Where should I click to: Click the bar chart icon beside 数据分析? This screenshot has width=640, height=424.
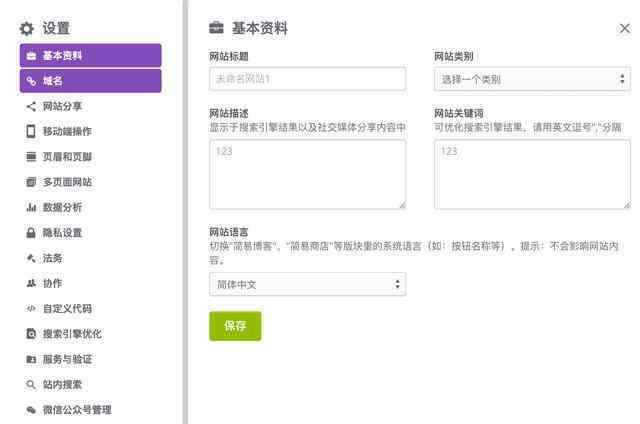[x=31, y=207]
